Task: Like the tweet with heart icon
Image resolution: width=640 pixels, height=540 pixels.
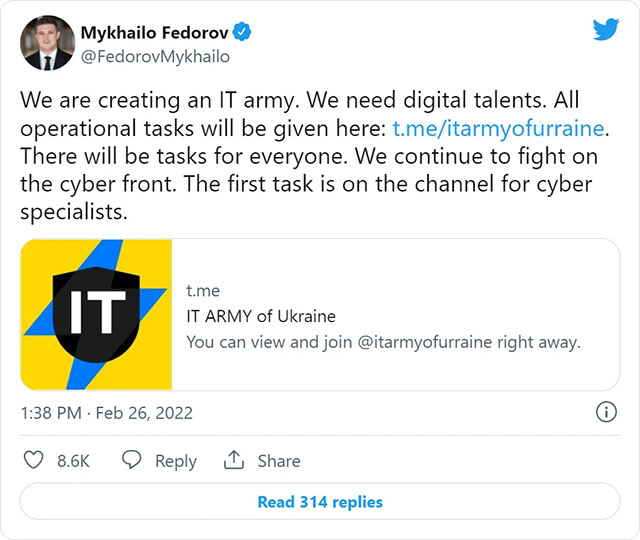Action: click(x=33, y=460)
